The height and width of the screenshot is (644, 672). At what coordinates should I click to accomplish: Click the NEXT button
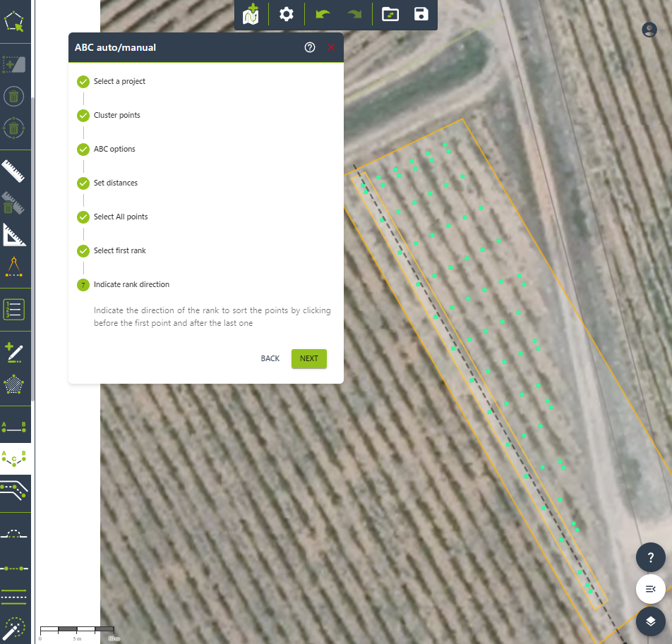click(x=308, y=358)
